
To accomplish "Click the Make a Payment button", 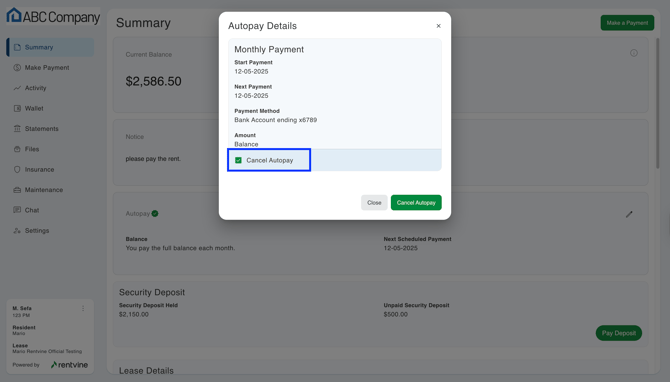I will point(627,23).
